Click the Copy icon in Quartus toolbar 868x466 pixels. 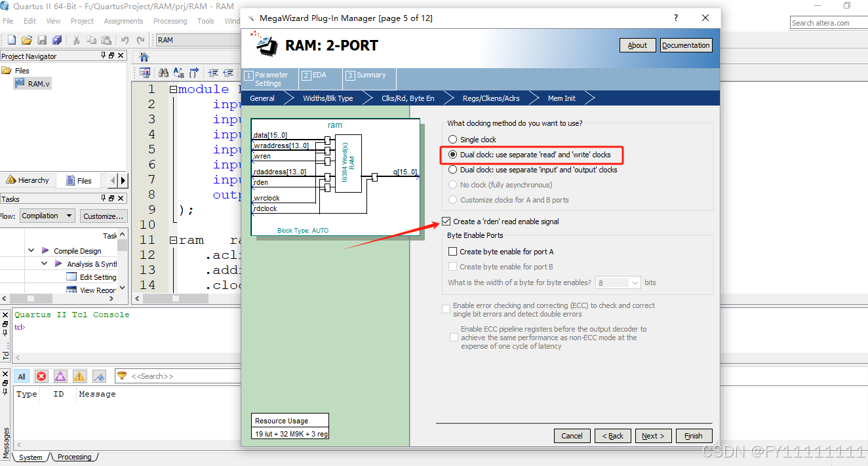(90, 40)
